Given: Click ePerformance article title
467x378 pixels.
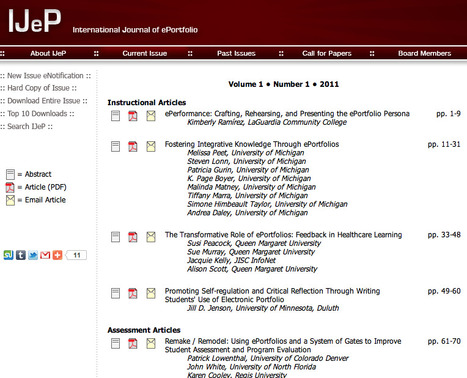Looking at the screenshot, I should pos(287,114).
